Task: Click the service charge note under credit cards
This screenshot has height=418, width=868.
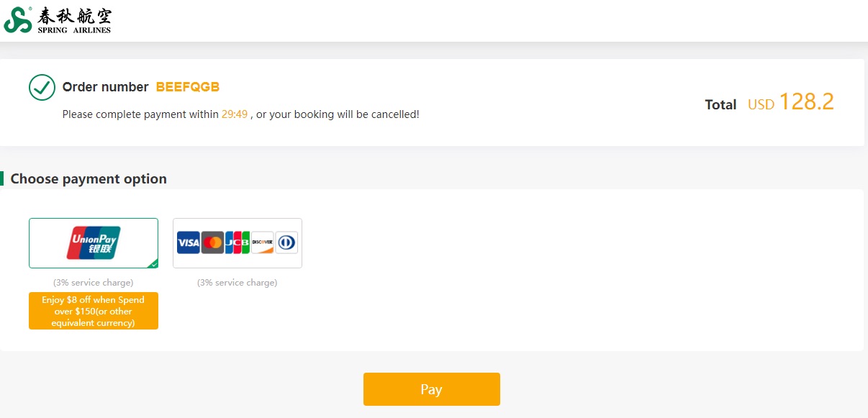Action: point(237,283)
